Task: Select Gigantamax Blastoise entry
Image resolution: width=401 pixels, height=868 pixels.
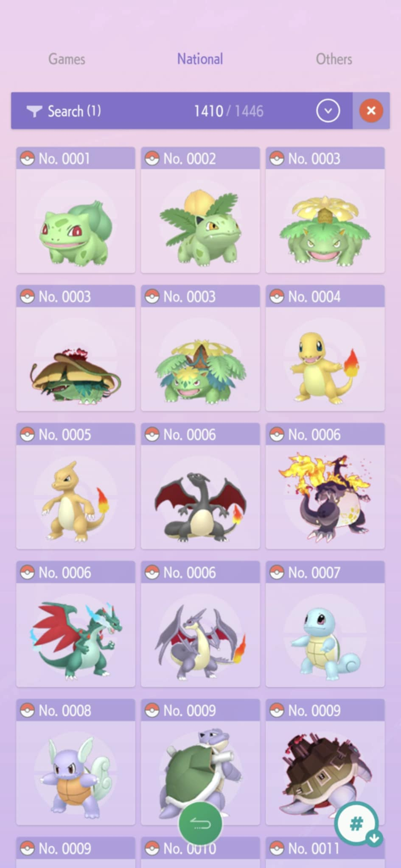Action: [325, 762]
